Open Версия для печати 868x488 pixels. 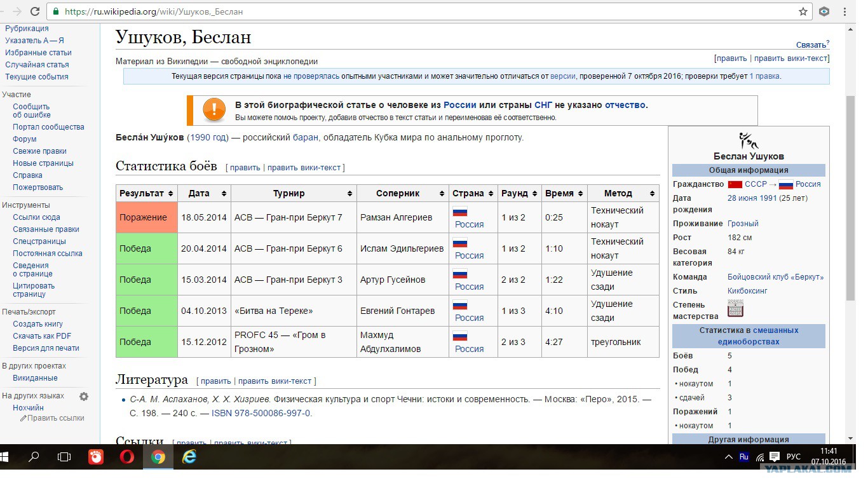(46, 348)
